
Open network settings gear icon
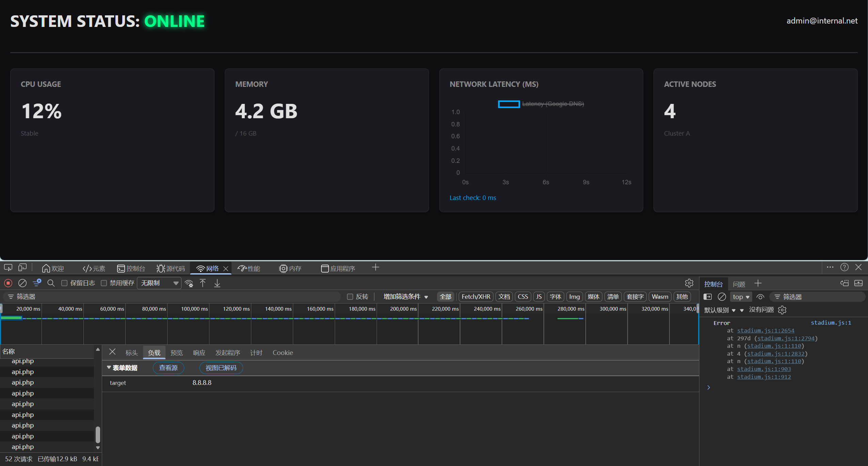(x=689, y=283)
